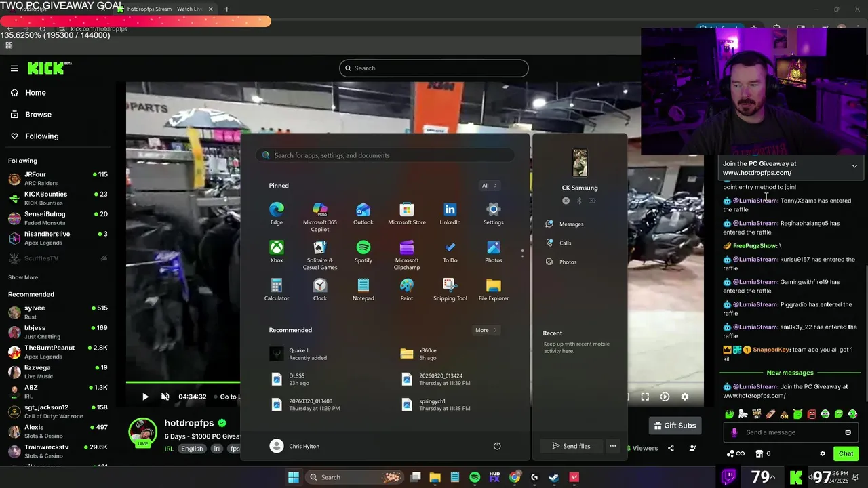
Task: Open recommended file springych1
Action: coord(434,405)
